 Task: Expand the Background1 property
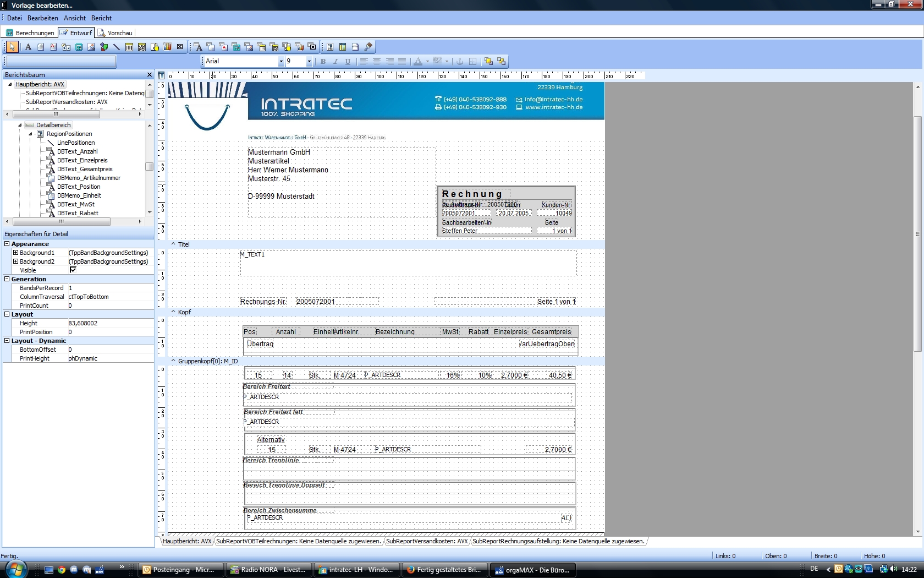tap(15, 252)
